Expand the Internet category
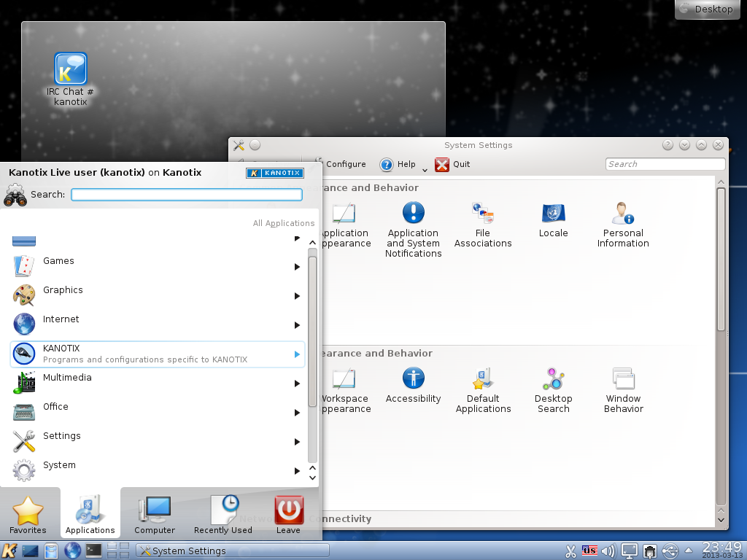 click(158, 324)
